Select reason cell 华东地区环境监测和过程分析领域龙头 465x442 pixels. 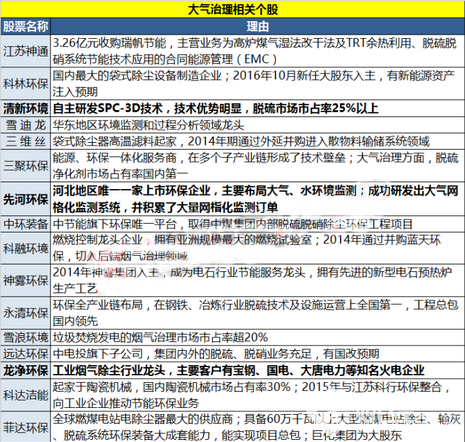tap(258, 125)
